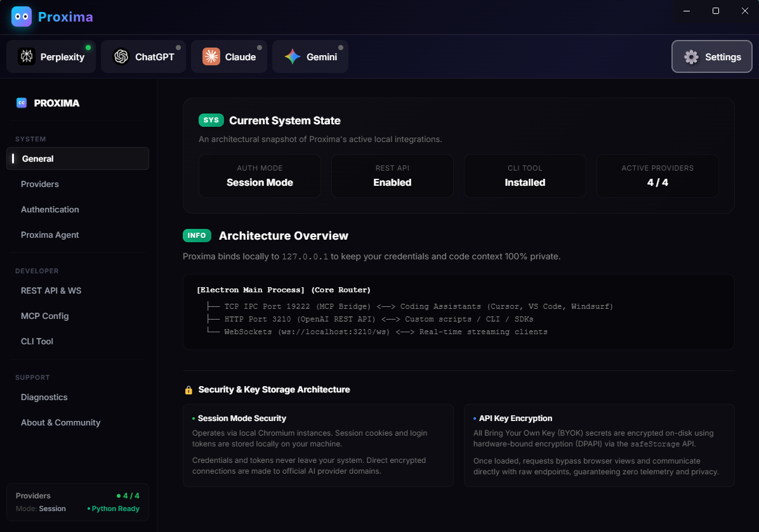This screenshot has width=759, height=532.
Task: Open About & Community page
Action: tap(77, 422)
